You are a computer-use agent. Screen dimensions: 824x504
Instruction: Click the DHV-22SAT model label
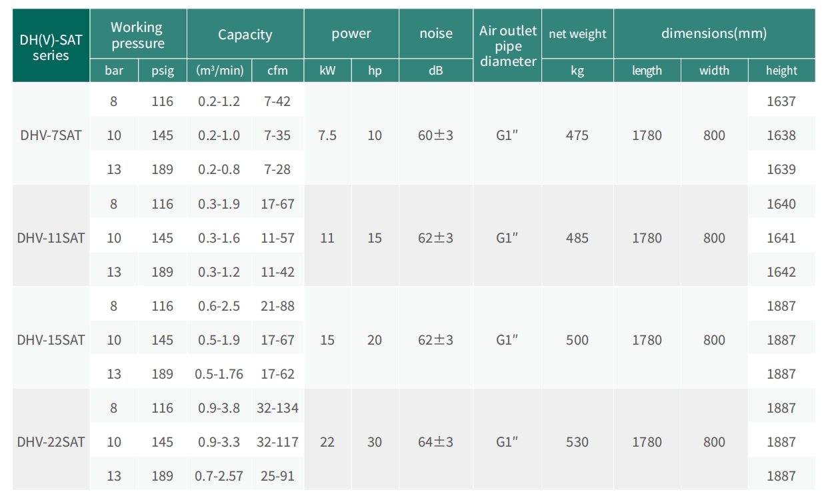pos(51,442)
